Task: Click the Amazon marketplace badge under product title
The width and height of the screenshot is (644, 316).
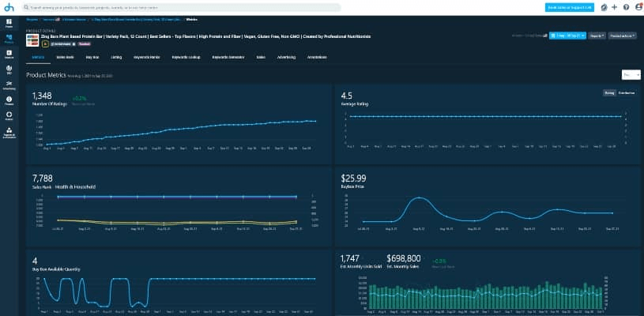Action: point(45,43)
